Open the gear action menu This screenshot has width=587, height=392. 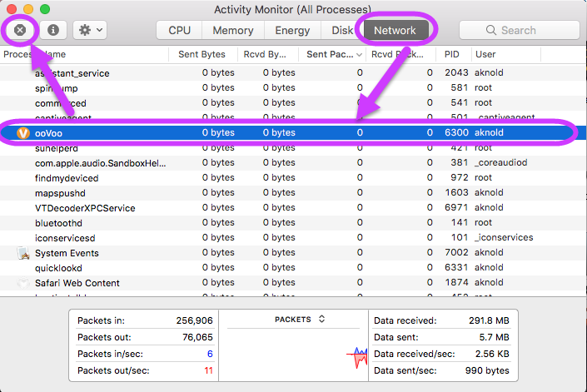point(89,30)
